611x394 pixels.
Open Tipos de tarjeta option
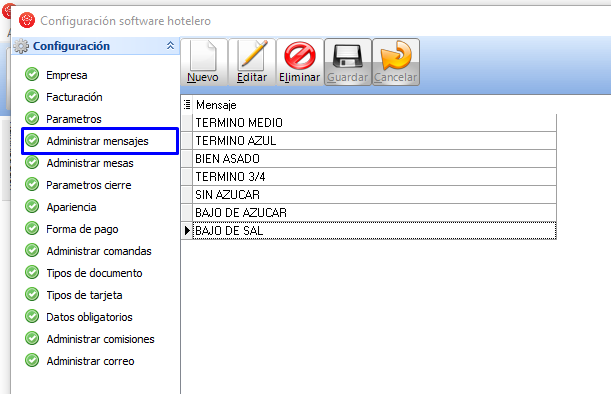(x=84, y=295)
